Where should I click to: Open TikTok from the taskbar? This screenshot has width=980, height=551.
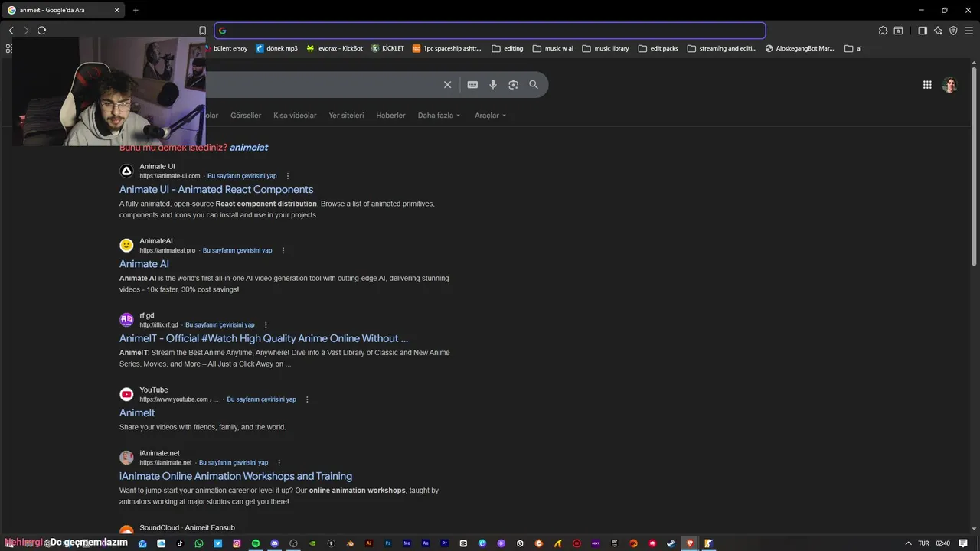tap(180, 543)
